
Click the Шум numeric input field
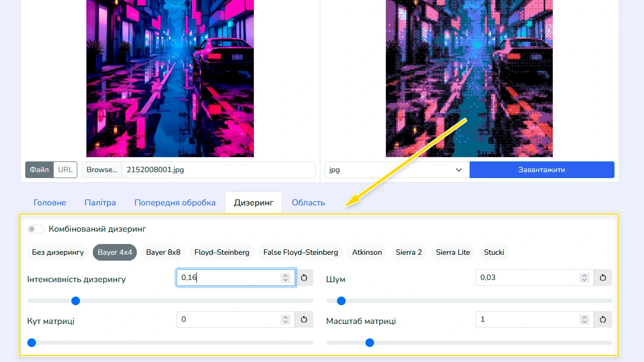[x=526, y=278]
